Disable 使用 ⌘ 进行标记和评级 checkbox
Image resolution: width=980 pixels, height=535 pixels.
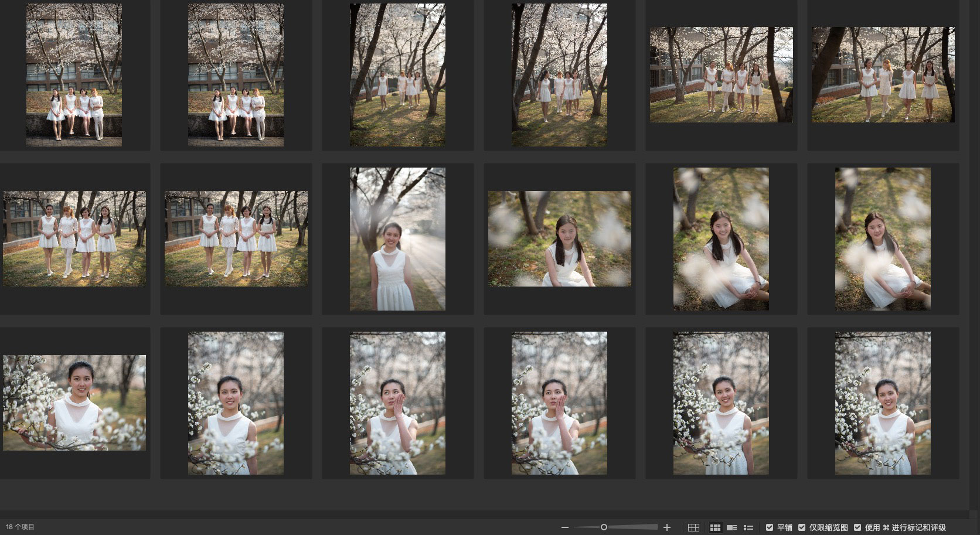[857, 527]
